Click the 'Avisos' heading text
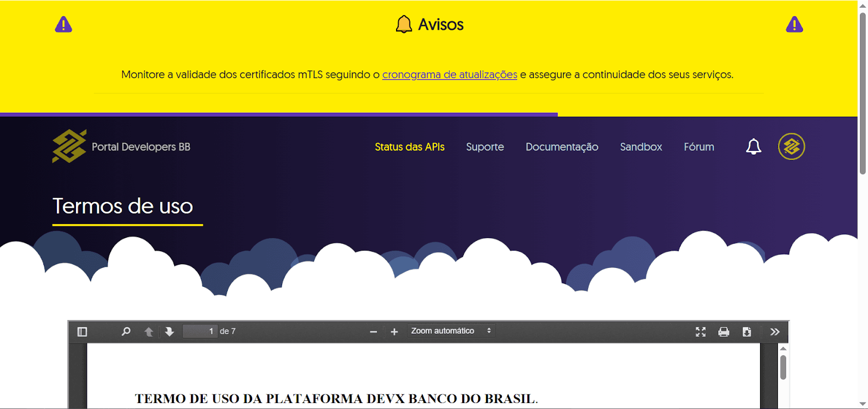 [x=441, y=24]
